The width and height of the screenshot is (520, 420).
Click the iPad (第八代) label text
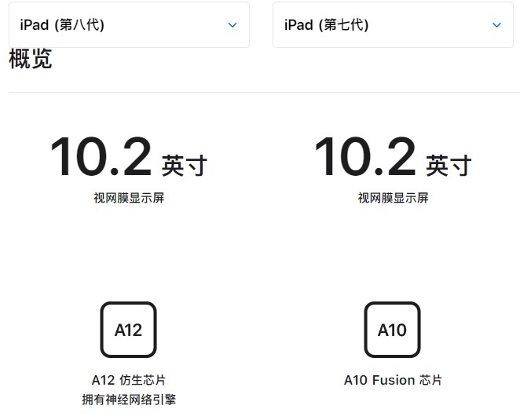point(62,24)
